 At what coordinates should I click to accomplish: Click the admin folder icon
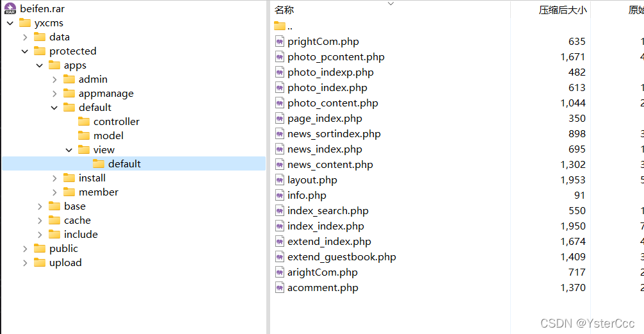pyautogui.click(x=69, y=79)
